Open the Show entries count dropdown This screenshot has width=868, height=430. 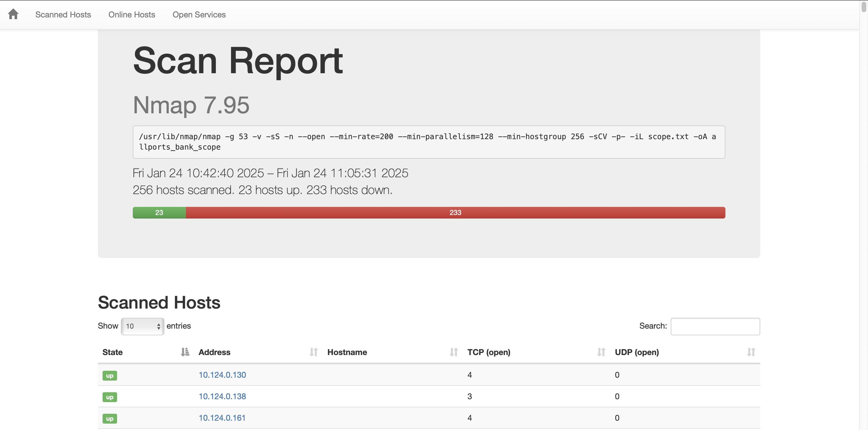[143, 326]
